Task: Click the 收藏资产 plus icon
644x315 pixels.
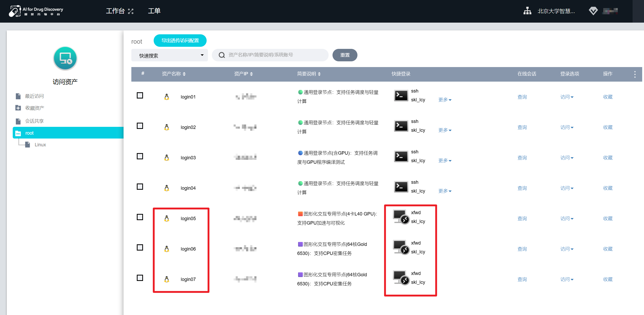Action: click(x=18, y=108)
